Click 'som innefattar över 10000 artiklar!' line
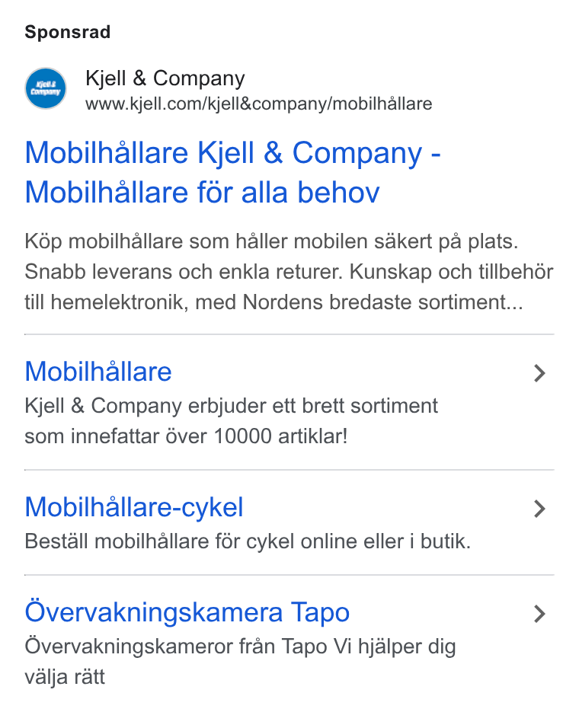This screenshot has width=579, height=728. [x=186, y=436]
